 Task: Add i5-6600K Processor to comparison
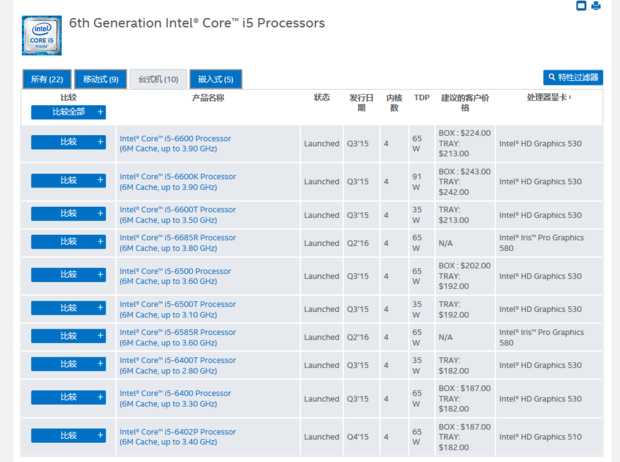tap(68, 180)
